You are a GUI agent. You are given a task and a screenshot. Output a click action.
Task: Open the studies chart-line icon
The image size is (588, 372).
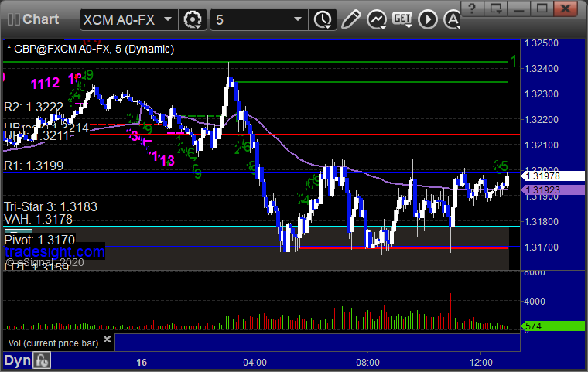point(377,19)
